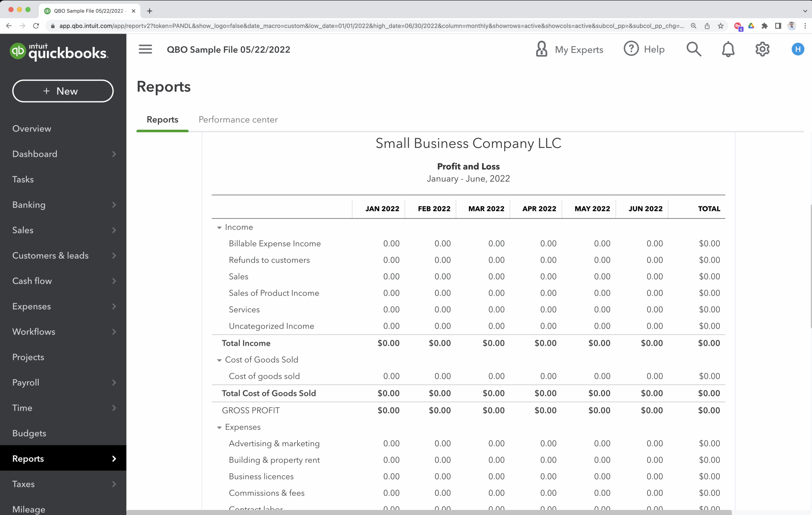The width and height of the screenshot is (812, 515).
Task: Collapse the Expenses section
Action: coord(219,427)
